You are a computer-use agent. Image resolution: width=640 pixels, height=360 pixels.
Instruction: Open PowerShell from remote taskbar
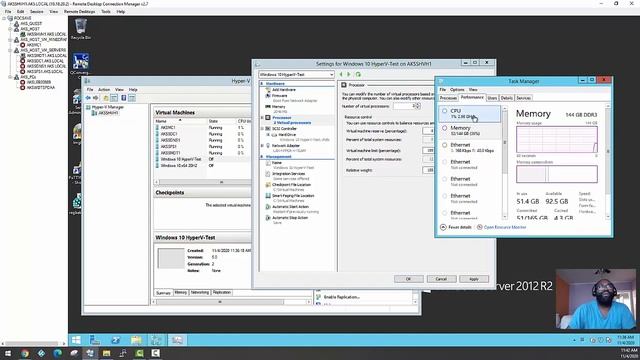click(x=116, y=340)
